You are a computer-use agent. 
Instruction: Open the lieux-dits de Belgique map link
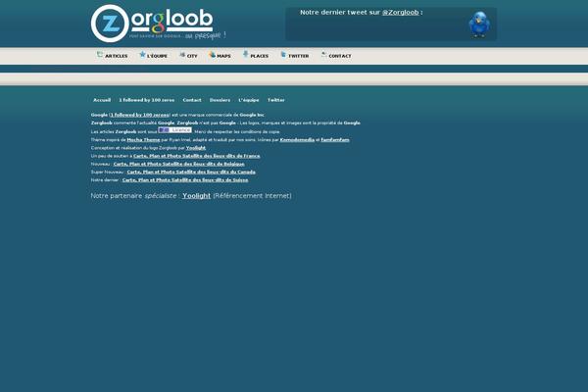click(x=179, y=165)
